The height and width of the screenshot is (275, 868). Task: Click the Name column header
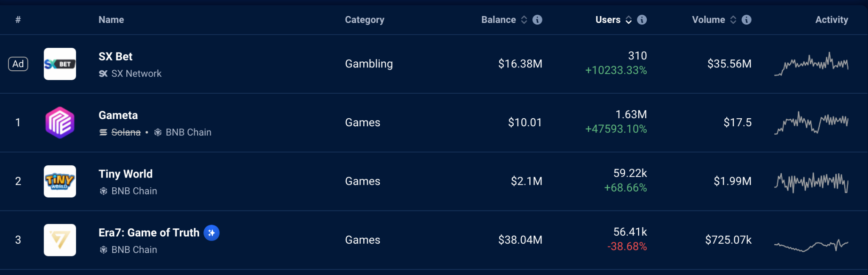click(111, 19)
